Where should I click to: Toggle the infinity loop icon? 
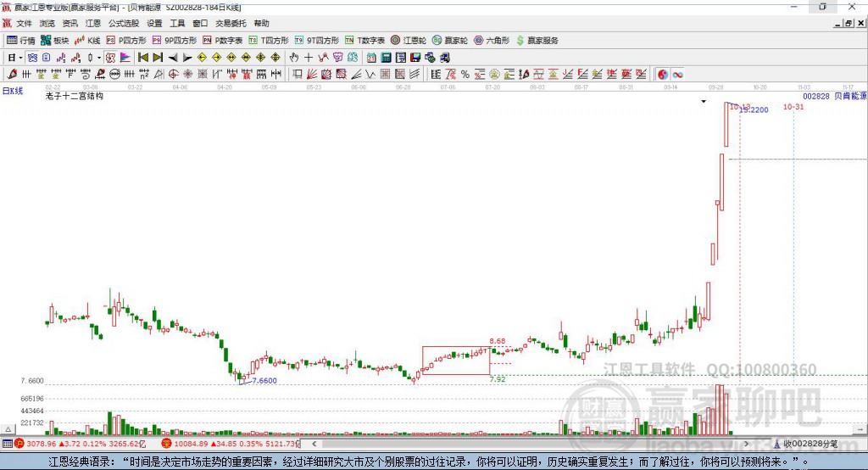pyautogui.click(x=677, y=75)
